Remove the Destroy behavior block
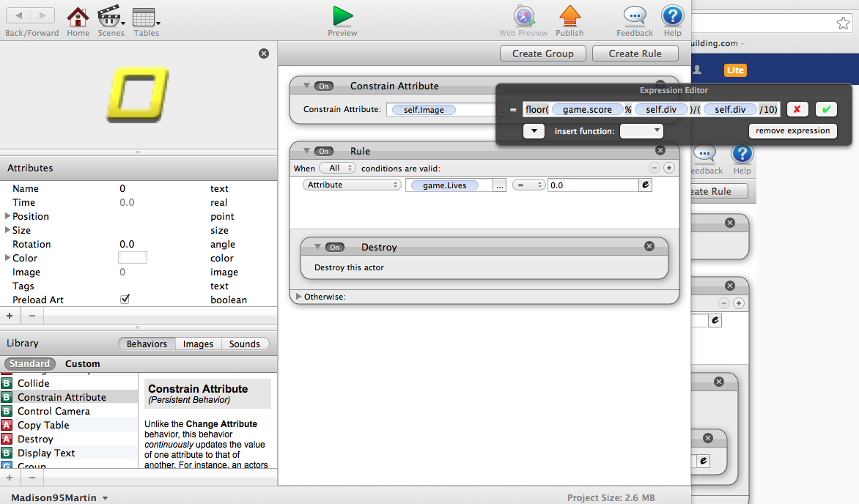Image resolution: width=859 pixels, height=504 pixels. coord(649,246)
